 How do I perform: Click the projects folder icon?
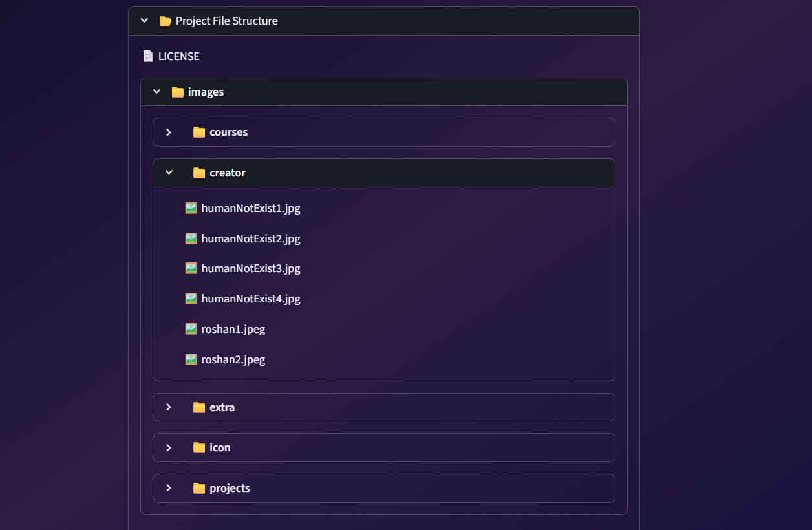(x=199, y=488)
